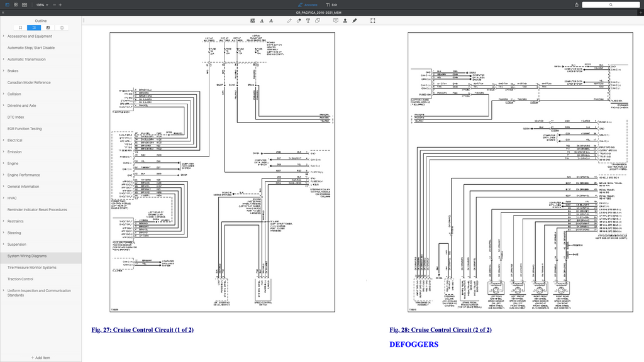Select CR_PACIFICA_2016-2021_MSM document tab

(319, 13)
